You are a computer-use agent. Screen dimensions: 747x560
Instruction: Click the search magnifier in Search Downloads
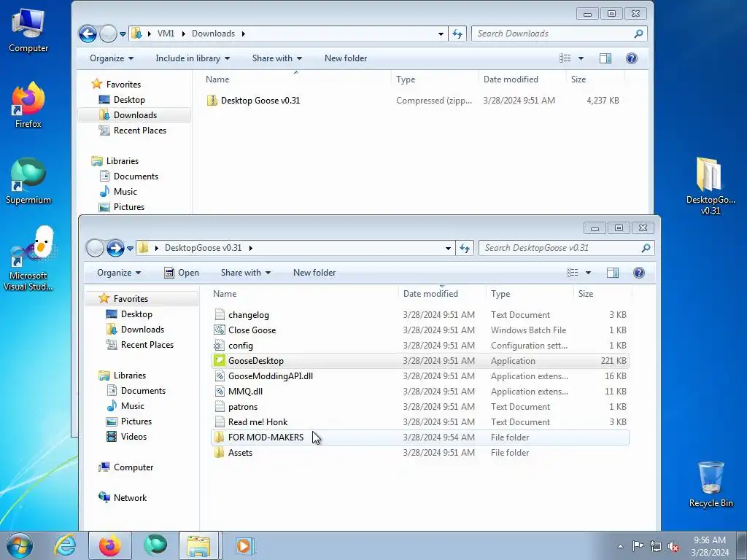click(x=638, y=34)
